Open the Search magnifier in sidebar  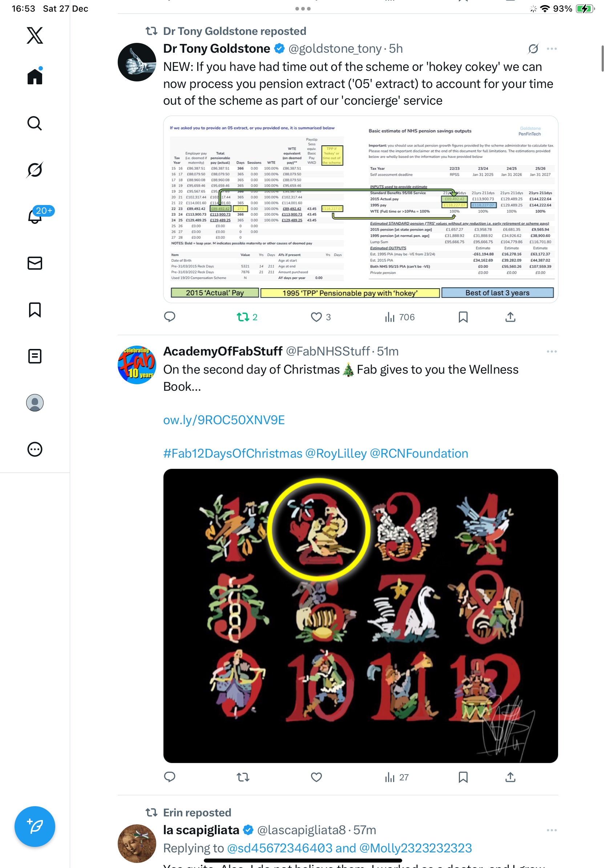[35, 124]
